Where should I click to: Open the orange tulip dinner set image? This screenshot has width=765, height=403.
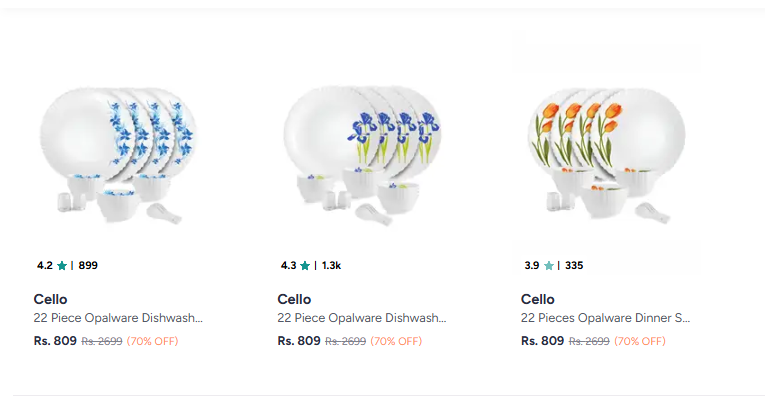pyautogui.click(x=605, y=151)
